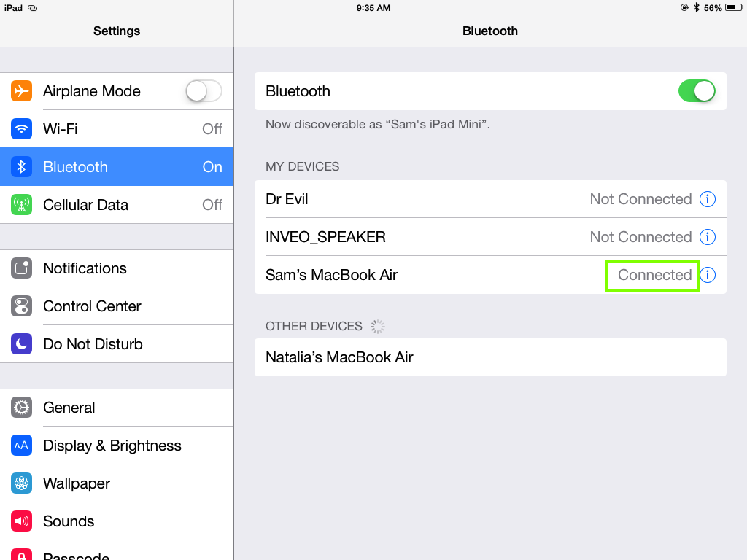Toggle the Airplane Mode switch
The image size is (747, 560).
[x=204, y=91]
